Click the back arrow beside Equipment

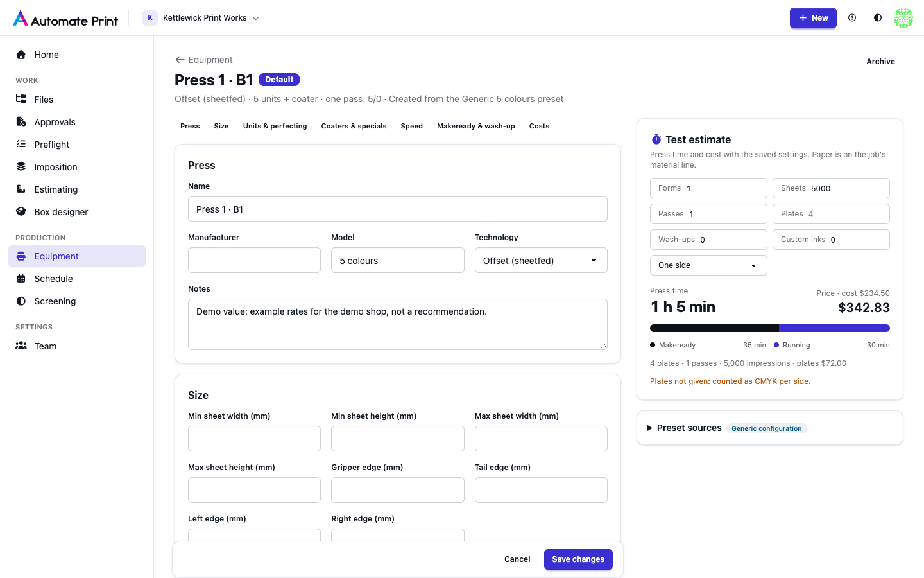coord(180,60)
